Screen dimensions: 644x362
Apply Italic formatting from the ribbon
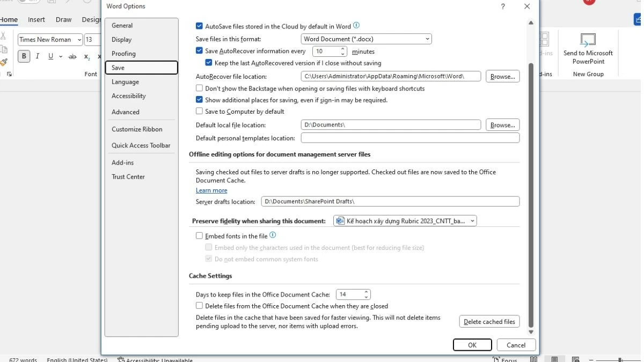[37, 56]
